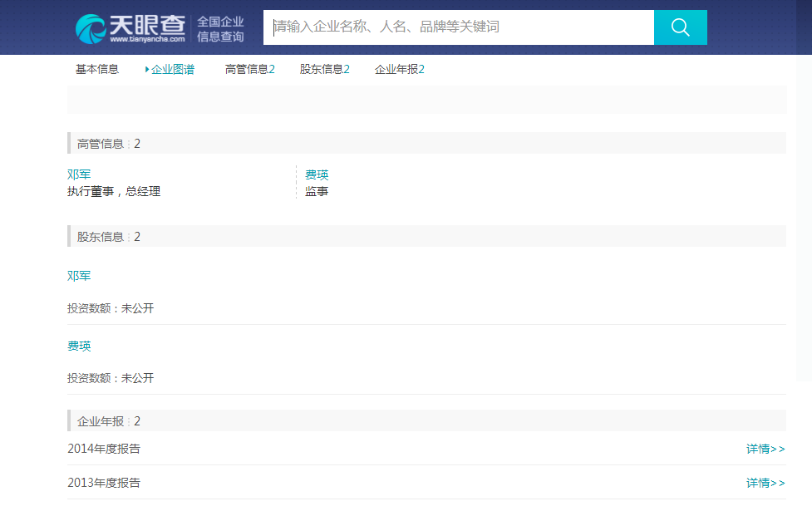Click the 全国企业信息查询 slogan text
The height and width of the screenshot is (511, 812).
[x=220, y=29]
